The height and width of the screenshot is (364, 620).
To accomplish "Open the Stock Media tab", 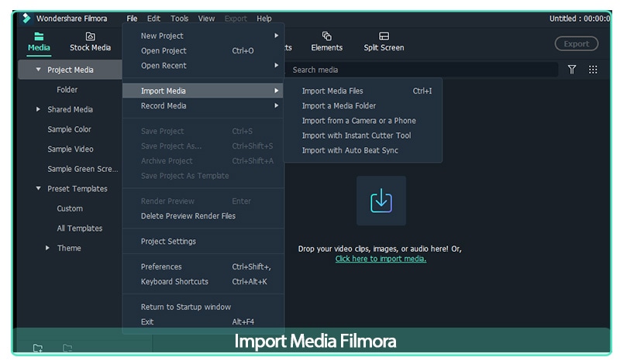I will point(90,42).
